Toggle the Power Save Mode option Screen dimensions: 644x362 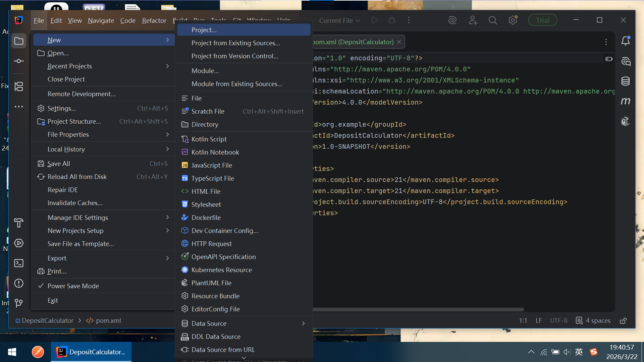(x=73, y=286)
